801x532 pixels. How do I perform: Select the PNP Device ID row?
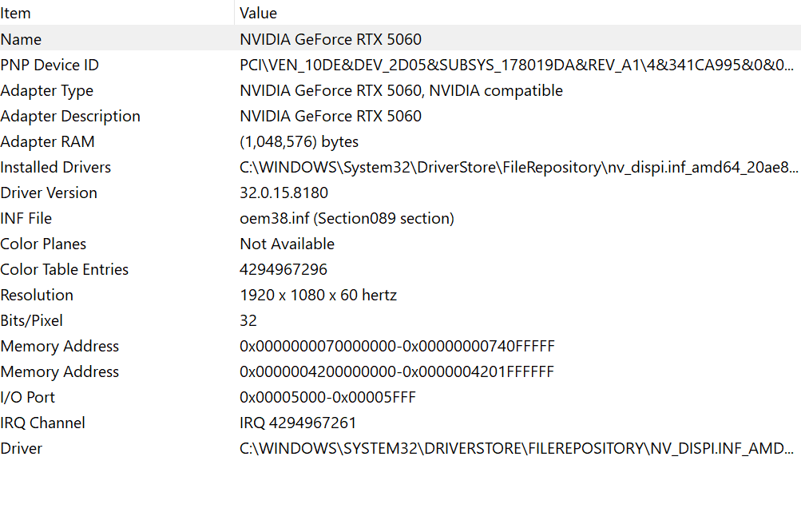tap(50, 65)
